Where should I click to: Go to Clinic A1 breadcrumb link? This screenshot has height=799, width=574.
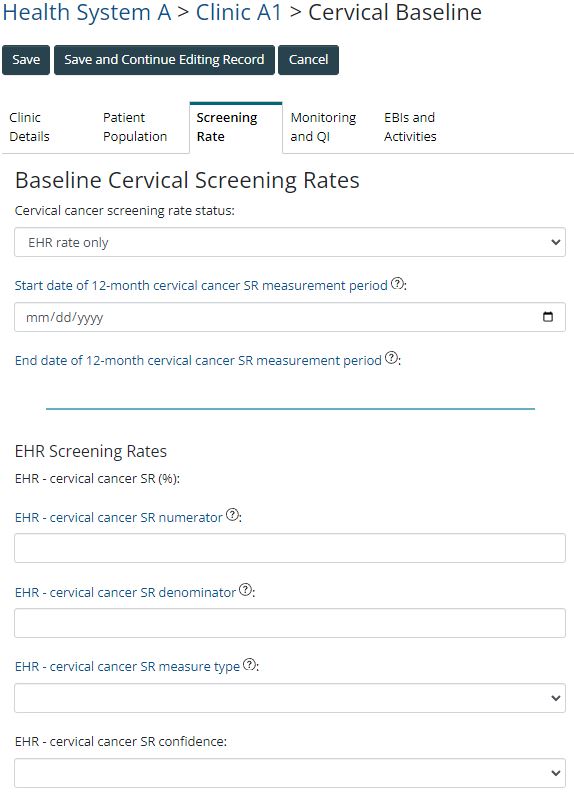click(239, 13)
